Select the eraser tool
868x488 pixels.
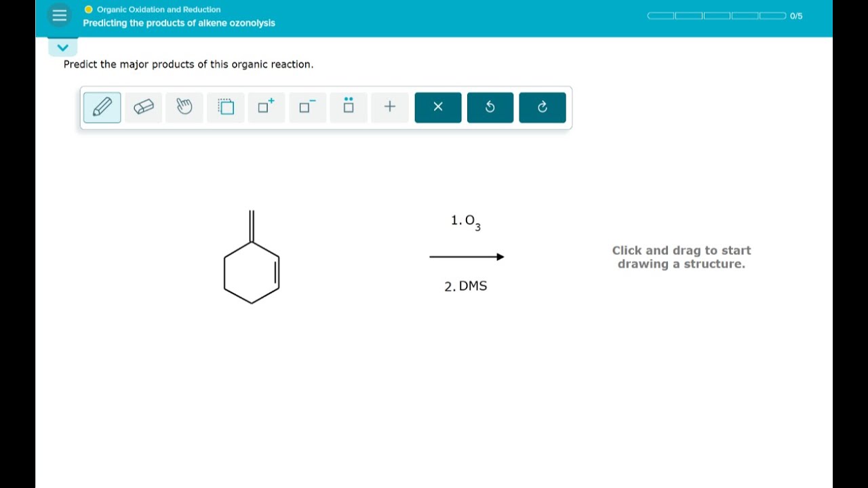click(144, 107)
